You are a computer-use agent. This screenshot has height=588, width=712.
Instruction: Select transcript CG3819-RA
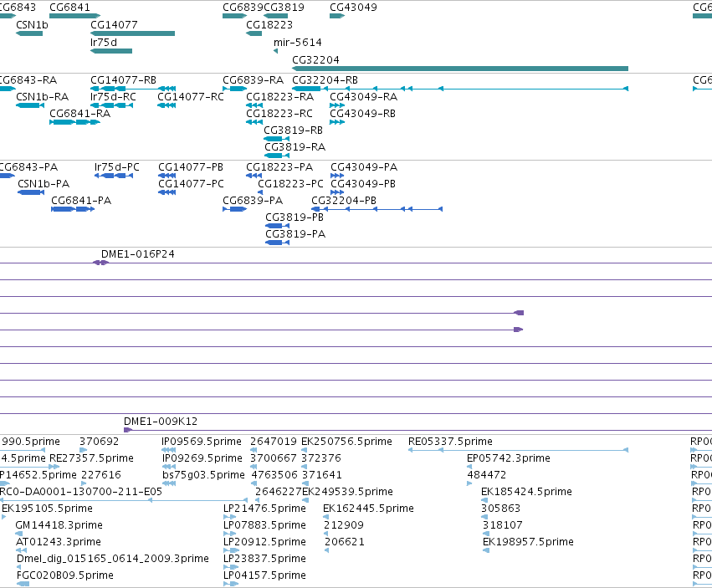coord(277,156)
